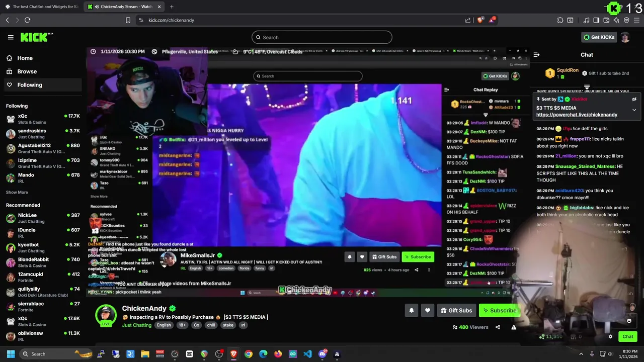
Task: Toggle follow heart for ChickenAndy
Action: coord(428,311)
